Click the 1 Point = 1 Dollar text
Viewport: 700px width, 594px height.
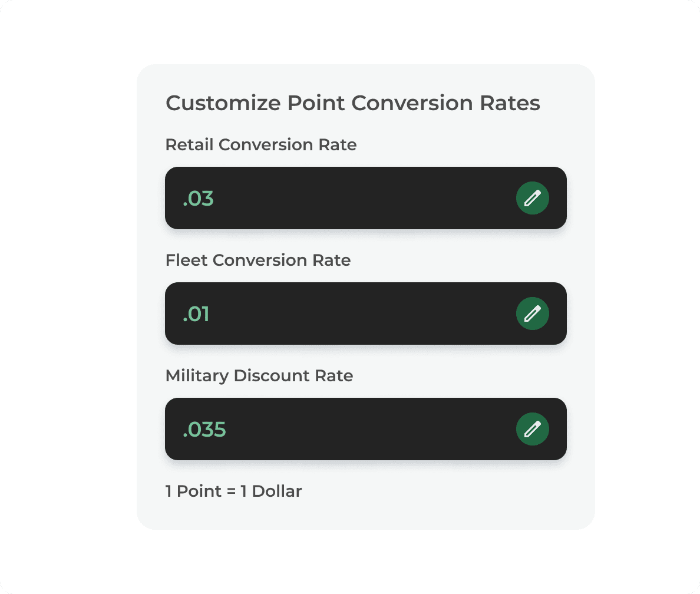coord(233,491)
